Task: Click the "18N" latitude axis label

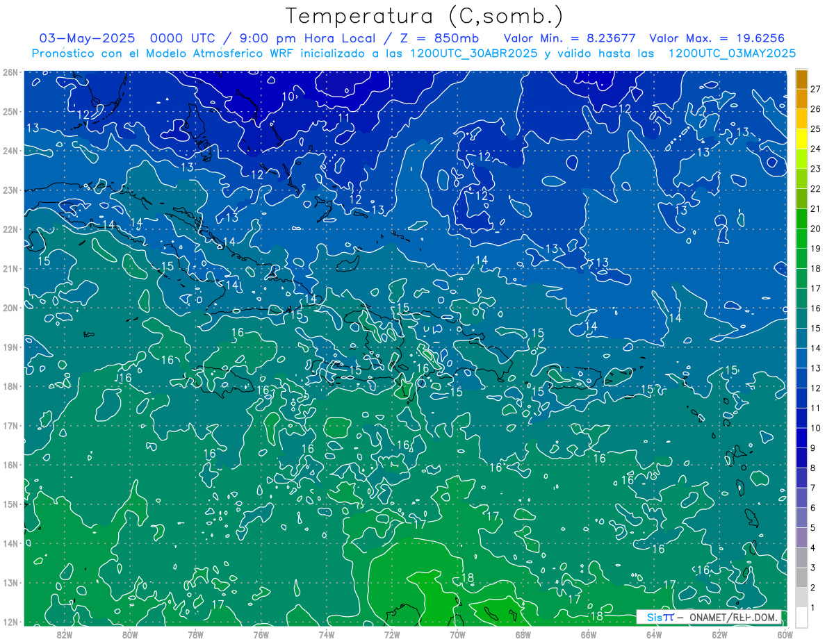Action: point(10,386)
